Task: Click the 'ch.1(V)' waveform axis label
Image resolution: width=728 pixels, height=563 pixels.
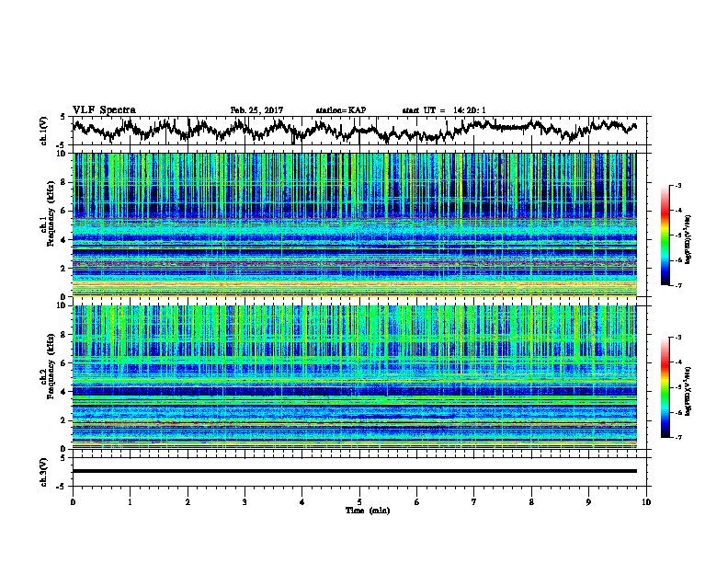Action: click(44, 131)
